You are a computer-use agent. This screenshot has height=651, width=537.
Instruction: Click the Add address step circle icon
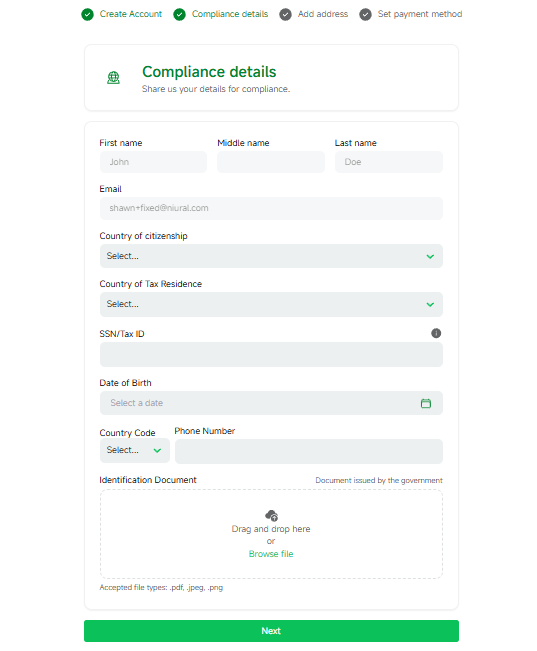(x=285, y=15)
